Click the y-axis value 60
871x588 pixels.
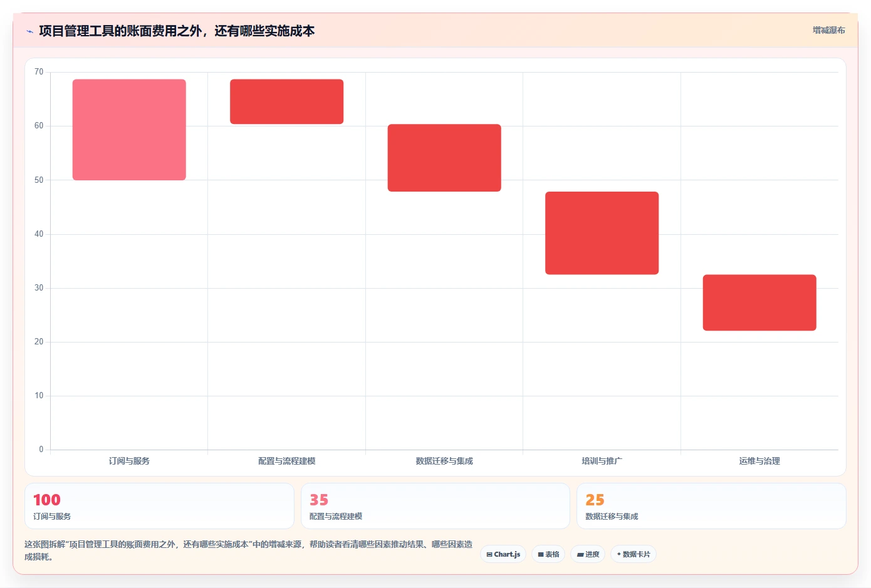[x=39, y=126]
